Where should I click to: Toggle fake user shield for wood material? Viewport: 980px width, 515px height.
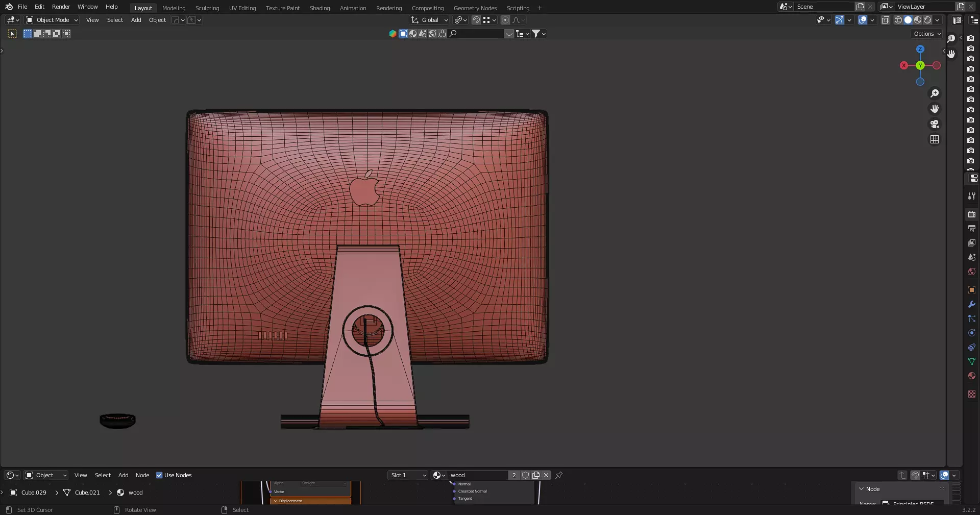point(525,475)
